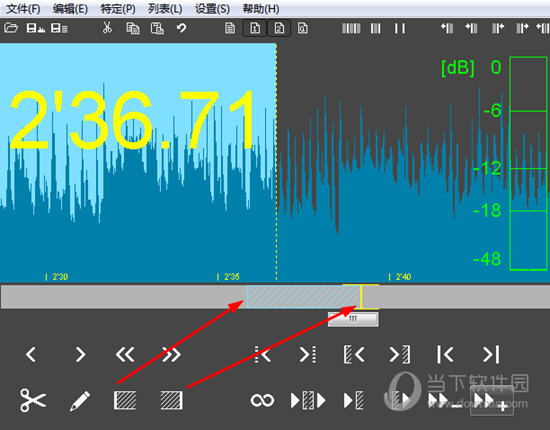Click the 2'40 time ruler mark
Viewport: 550px width, 430px height.
pos(400,277)
